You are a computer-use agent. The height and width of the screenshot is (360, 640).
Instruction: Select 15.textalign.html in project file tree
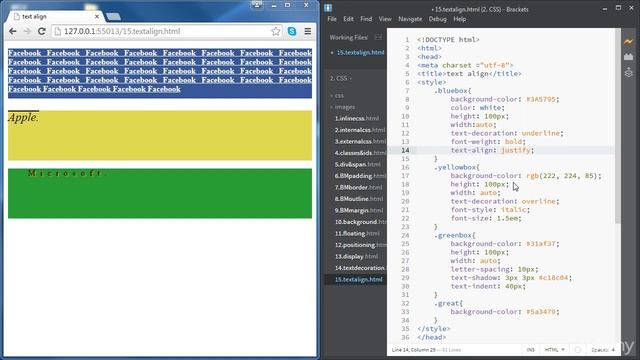358,280
